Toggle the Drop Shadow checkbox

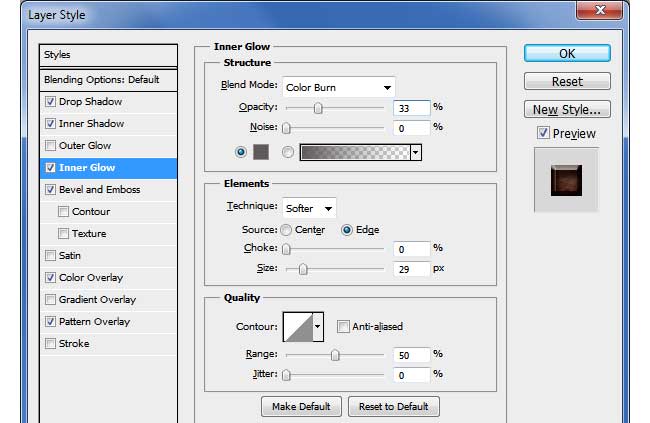point(50,101)
